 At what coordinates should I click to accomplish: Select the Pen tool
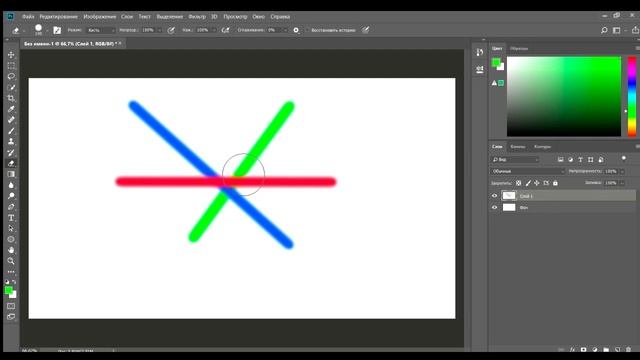point(11,207)
